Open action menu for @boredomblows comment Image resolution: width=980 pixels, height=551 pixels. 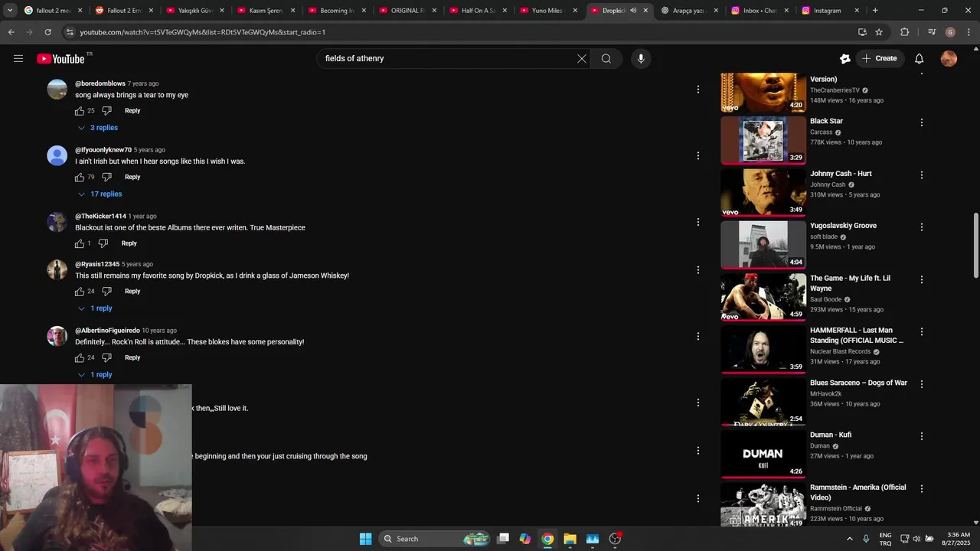(x=697, y=90)
